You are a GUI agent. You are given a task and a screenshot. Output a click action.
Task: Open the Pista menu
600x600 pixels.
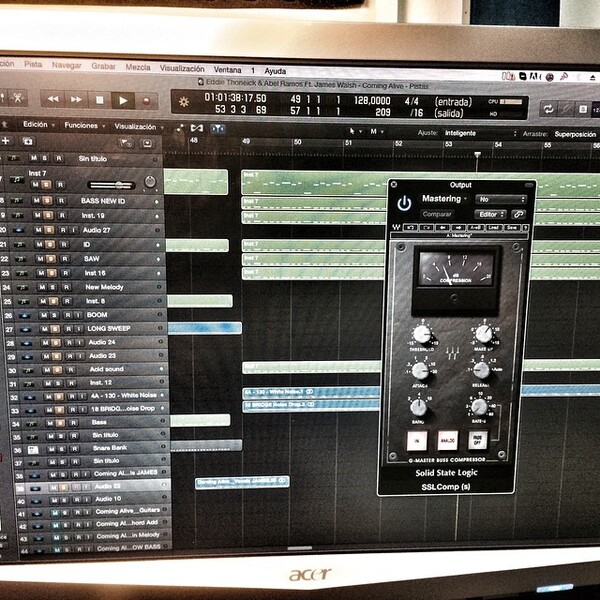point(33,64)
